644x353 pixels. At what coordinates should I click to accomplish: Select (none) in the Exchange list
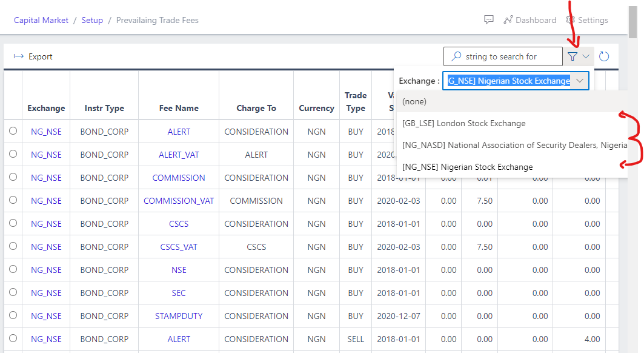[x=414, y=101]
